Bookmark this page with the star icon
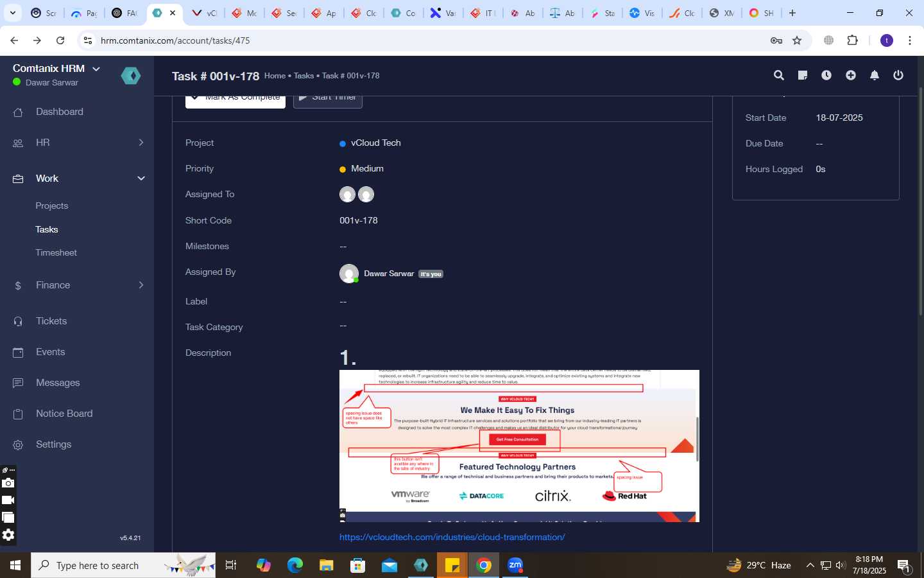The height and width of the screenshot is (578, 924). point(797,40)
